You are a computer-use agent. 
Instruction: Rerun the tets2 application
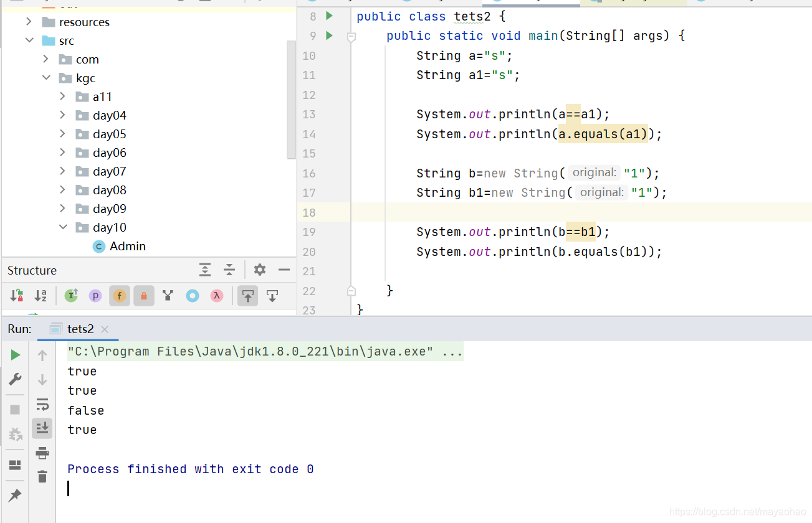coord(15,354)
